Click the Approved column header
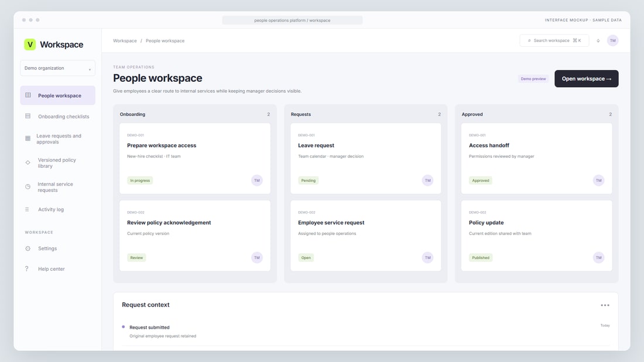The image size is (644, 362). [472, 114]
